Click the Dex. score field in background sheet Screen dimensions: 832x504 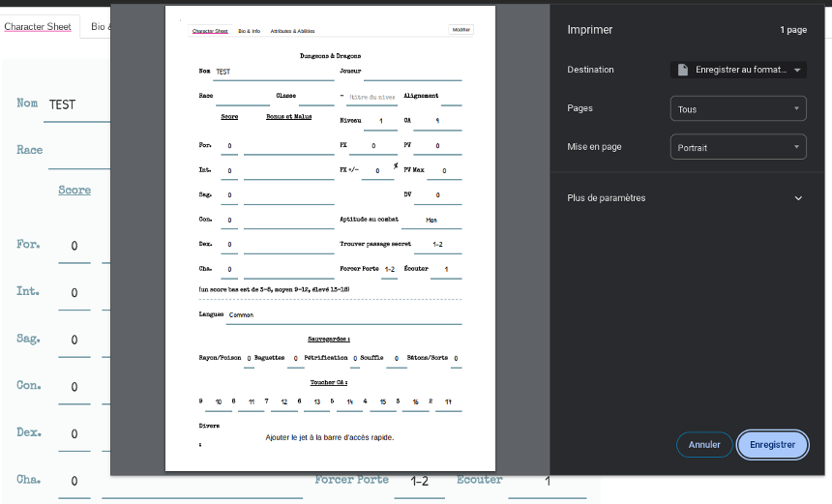pos(74,434)
